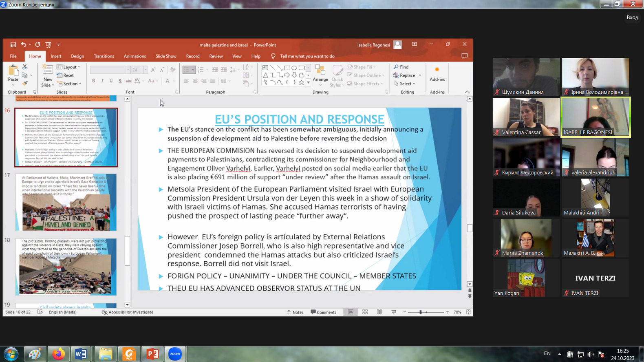The height and width of the screenshot is (362, 644).
Task: Choose the Triangle shape
Action: click(x=265, y=75)
